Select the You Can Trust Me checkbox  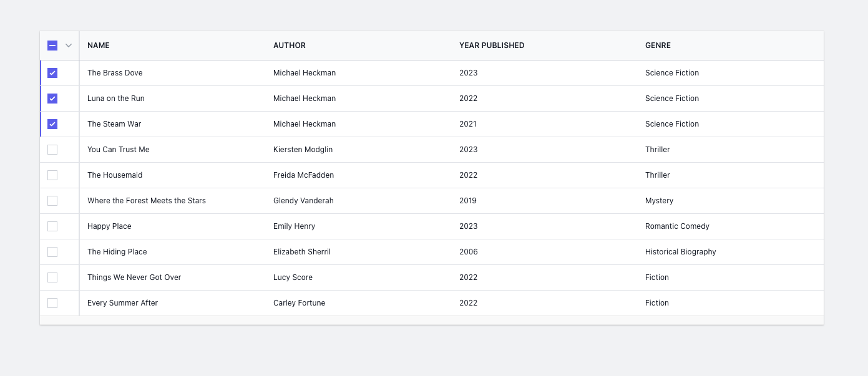(x=52, y=150)
